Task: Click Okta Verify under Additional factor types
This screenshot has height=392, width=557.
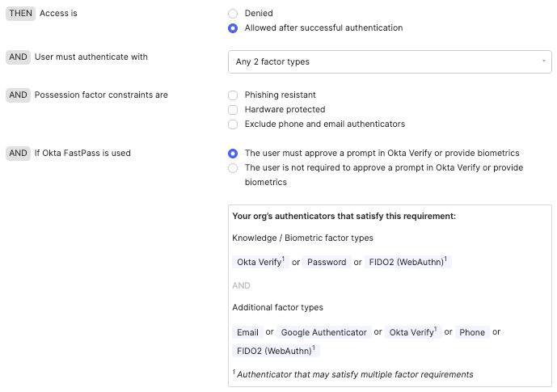Action: 412,332
